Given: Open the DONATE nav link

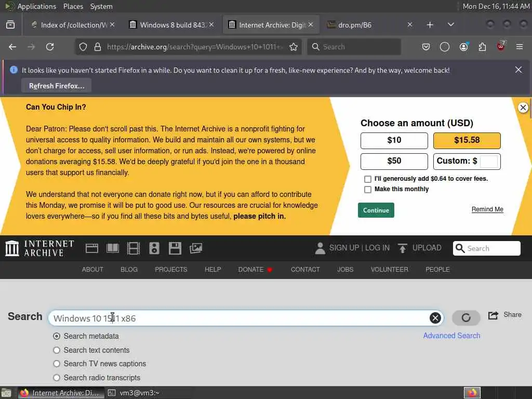Looking at the screenshot, I should (255, 270).
